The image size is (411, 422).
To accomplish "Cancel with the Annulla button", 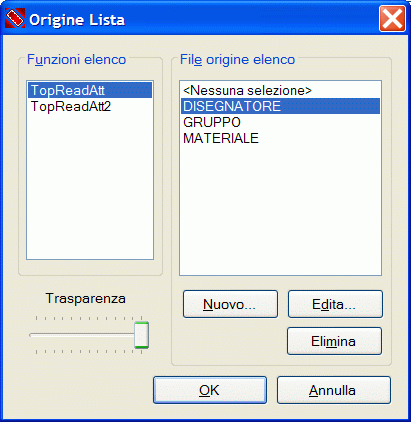I will [x=334, y=390].
